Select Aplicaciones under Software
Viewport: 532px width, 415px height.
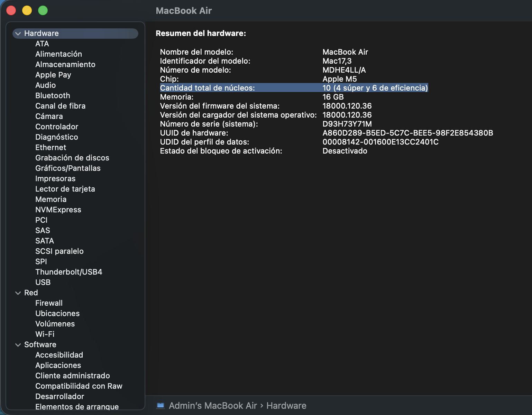pos(58,365)
